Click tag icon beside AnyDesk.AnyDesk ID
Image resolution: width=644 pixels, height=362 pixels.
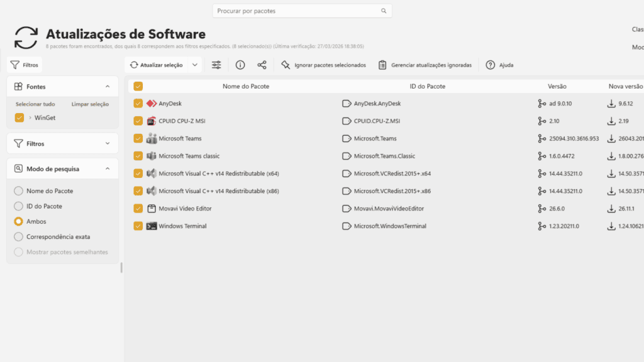(x=347, y=104)
